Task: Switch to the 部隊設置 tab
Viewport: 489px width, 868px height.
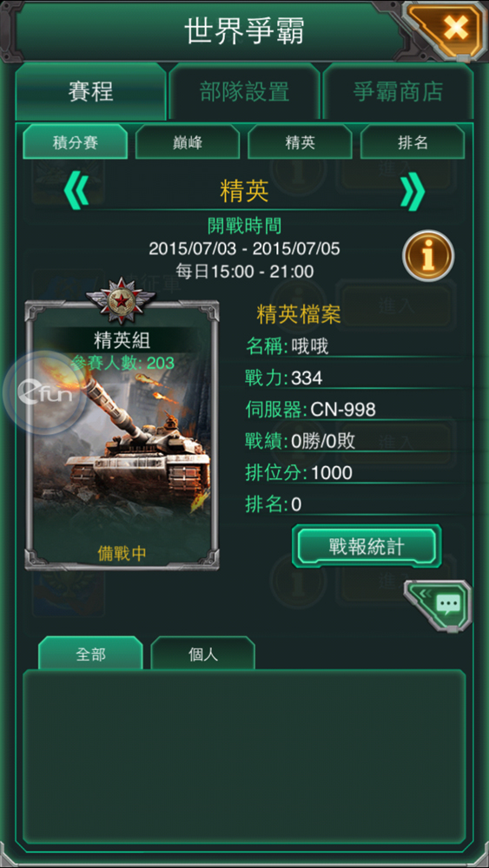Action: (244, 91)
